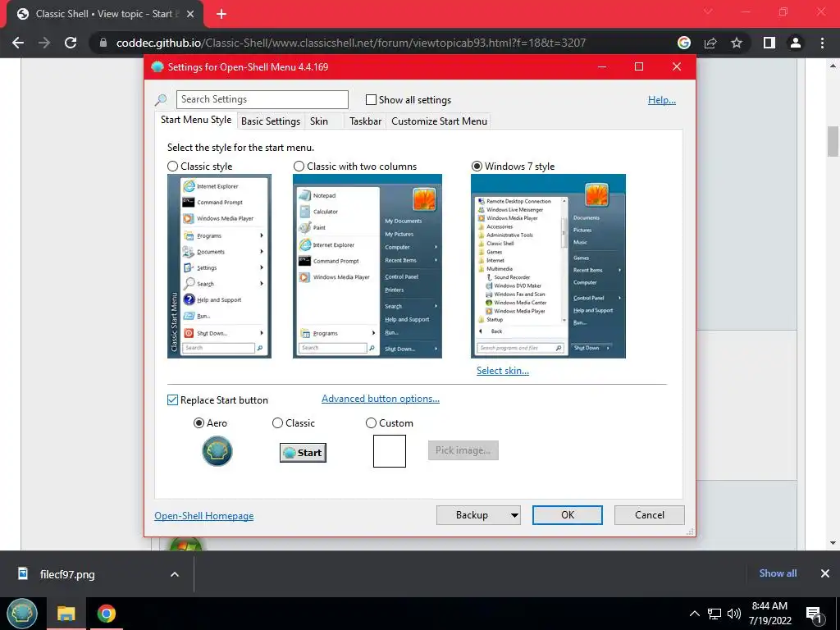Select the Classic Shell browser tab

pyautogui.click(x=104, y=14)
